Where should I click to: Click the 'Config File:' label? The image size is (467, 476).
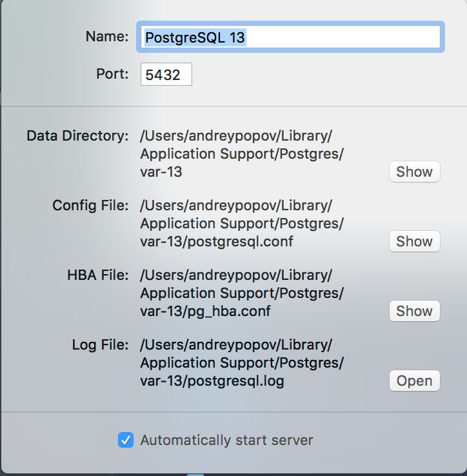tap(90, 206)
